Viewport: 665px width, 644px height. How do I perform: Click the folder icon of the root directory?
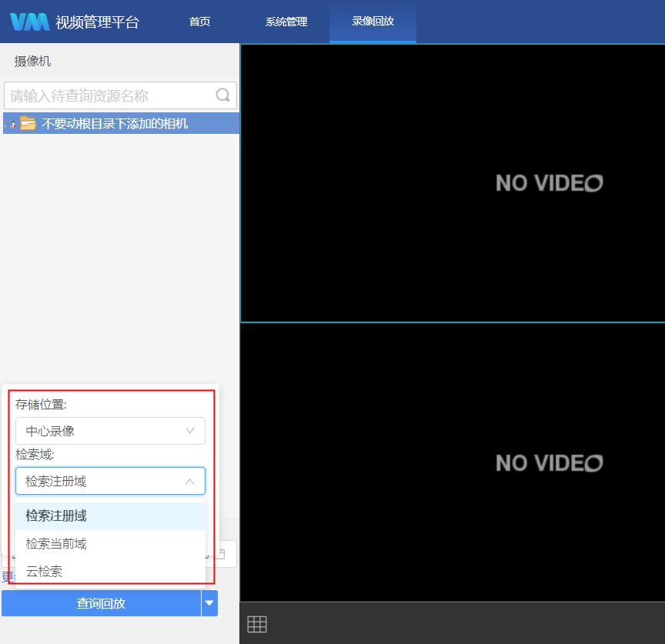click(x=28, y=123)
